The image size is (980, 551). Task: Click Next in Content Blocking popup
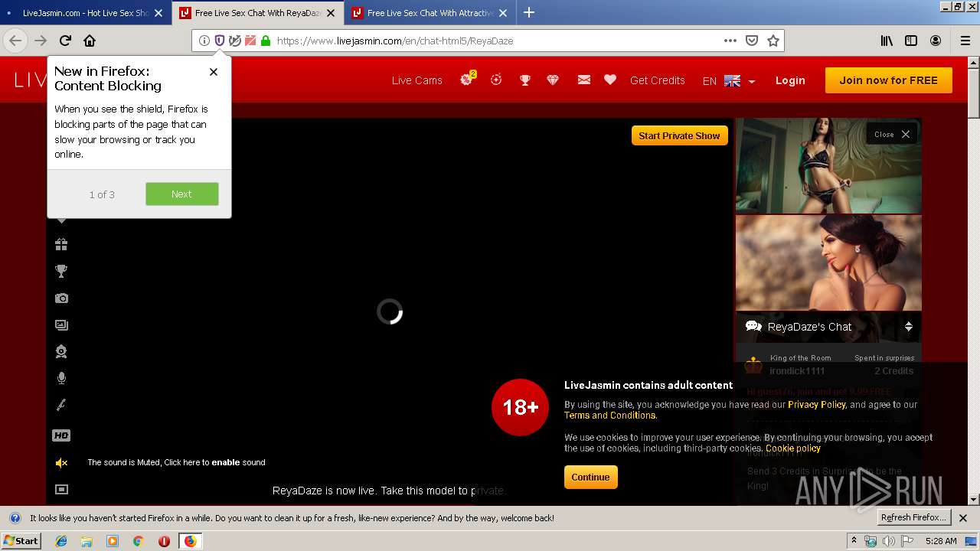[x=182, y=194]
